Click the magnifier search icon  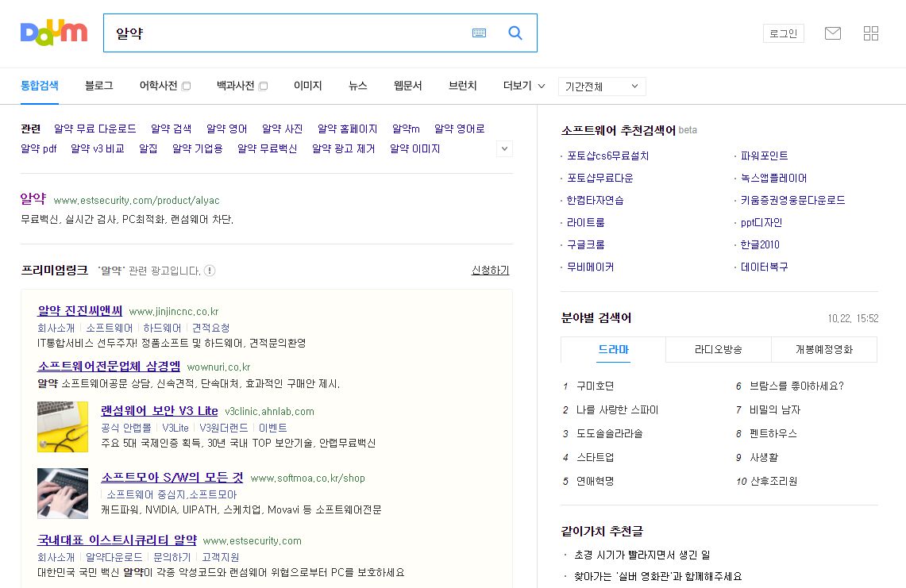click(x=515, y=33)
